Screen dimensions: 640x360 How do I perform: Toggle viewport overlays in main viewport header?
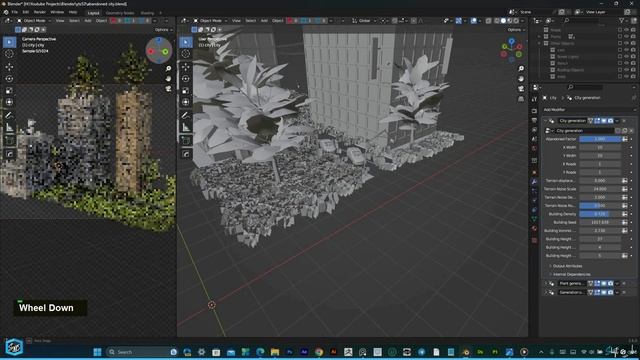(473, 20)
